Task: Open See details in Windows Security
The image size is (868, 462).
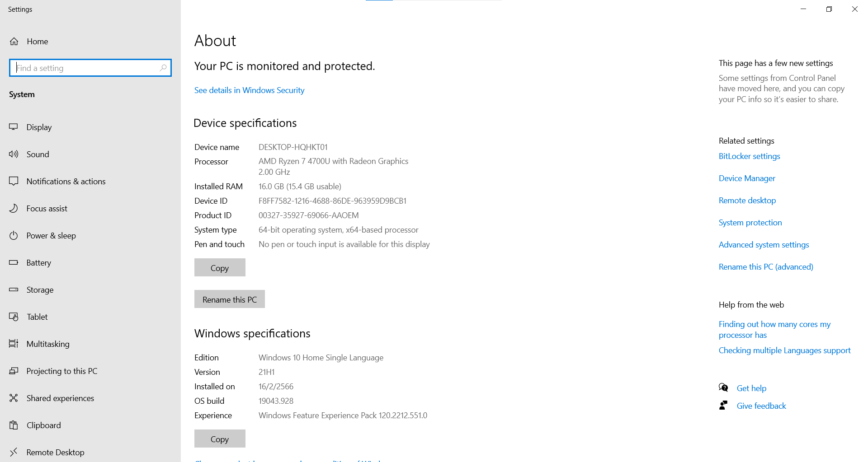Action: click(x=249, y=90)
